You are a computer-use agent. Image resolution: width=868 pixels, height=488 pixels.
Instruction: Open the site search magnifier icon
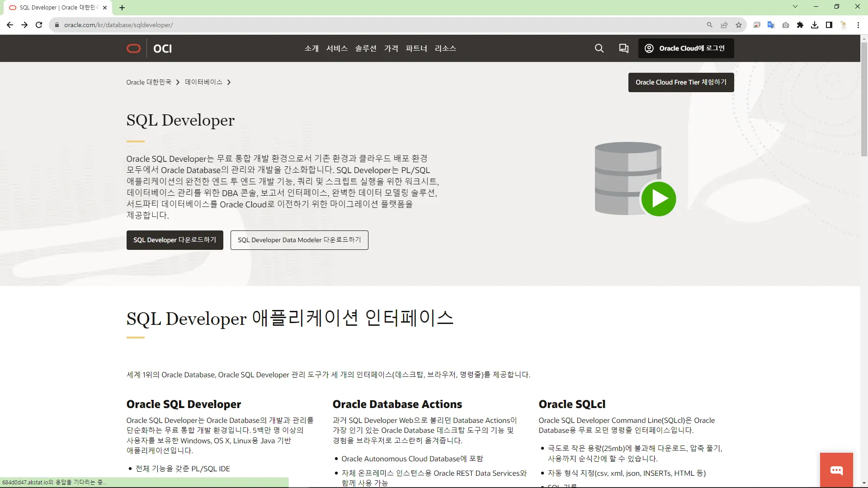tap(599, 48)
